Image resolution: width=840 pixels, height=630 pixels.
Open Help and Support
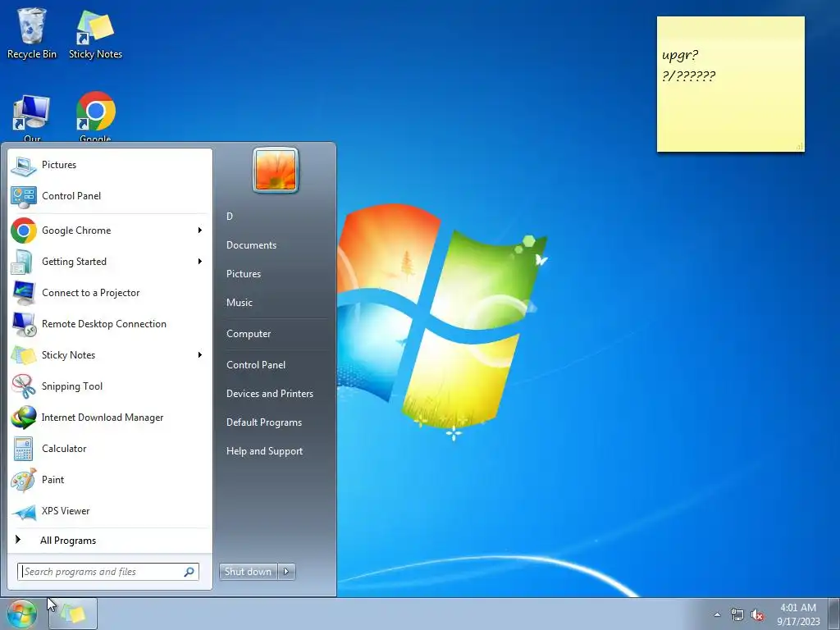pos(264,451)
